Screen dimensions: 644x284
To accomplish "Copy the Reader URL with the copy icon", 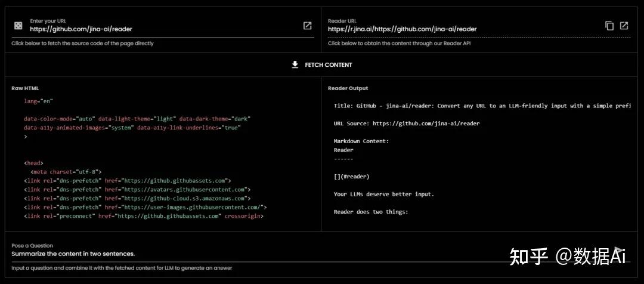I will pos(609,26).
